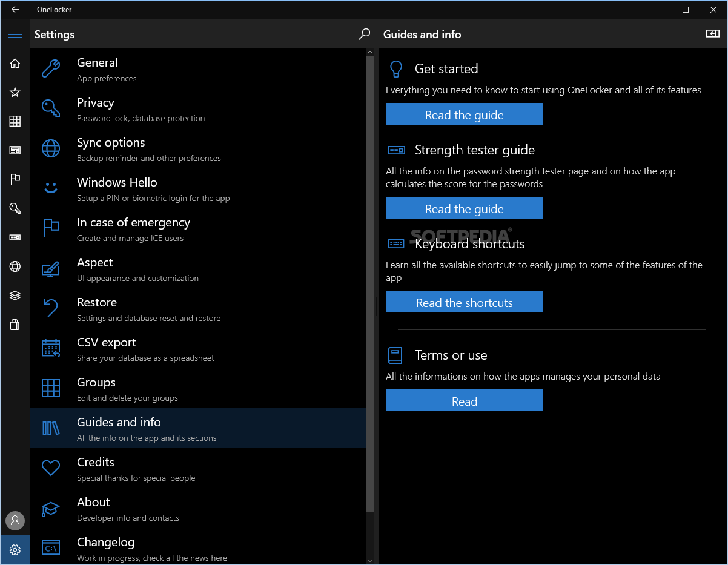The width and height of the screenshot is (728, 565).
Task: Select Credits entry
Action: pos(198,468)
